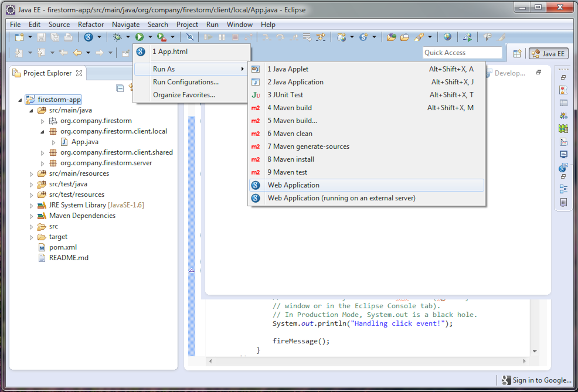Click the Run External Tools icon
The width and height of the screenshot is (578, 392).
[x=161, y=37]
